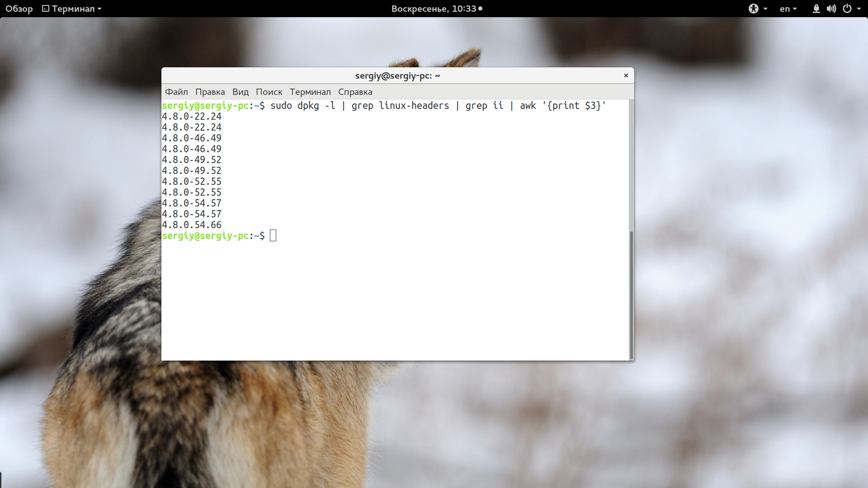The image size is (868, 488).
Task: Open the clock and calendar panel
Action: 437,9
